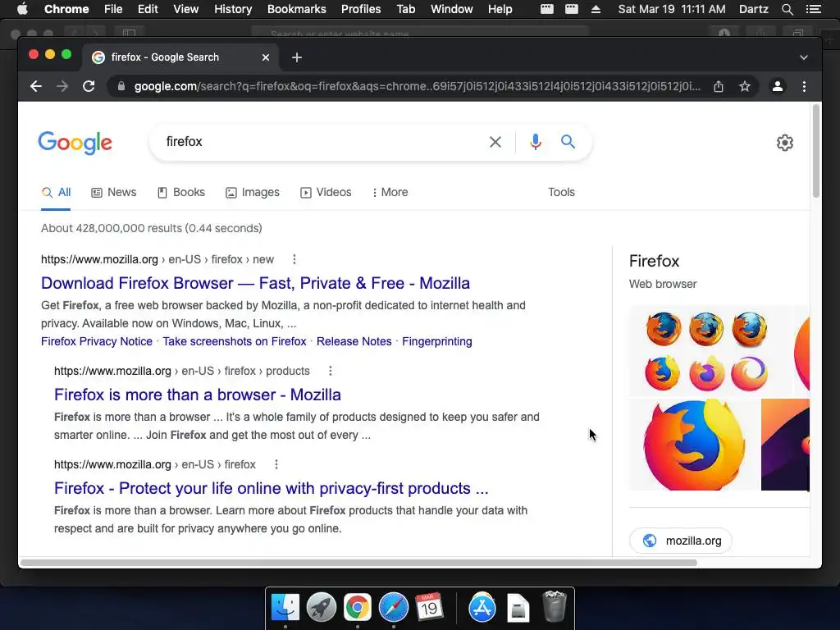
Task: Open Calendar from the Dock
Action: [429, 606]
